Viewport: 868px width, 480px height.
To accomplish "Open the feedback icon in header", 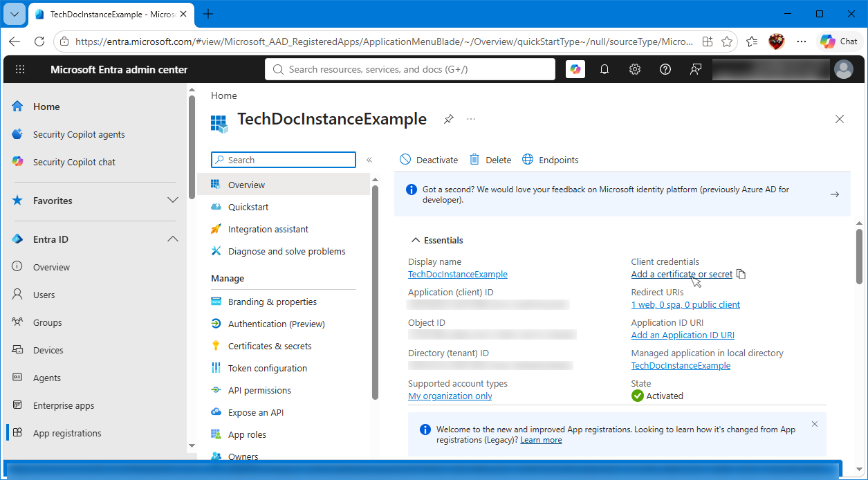I will (696, 69).
